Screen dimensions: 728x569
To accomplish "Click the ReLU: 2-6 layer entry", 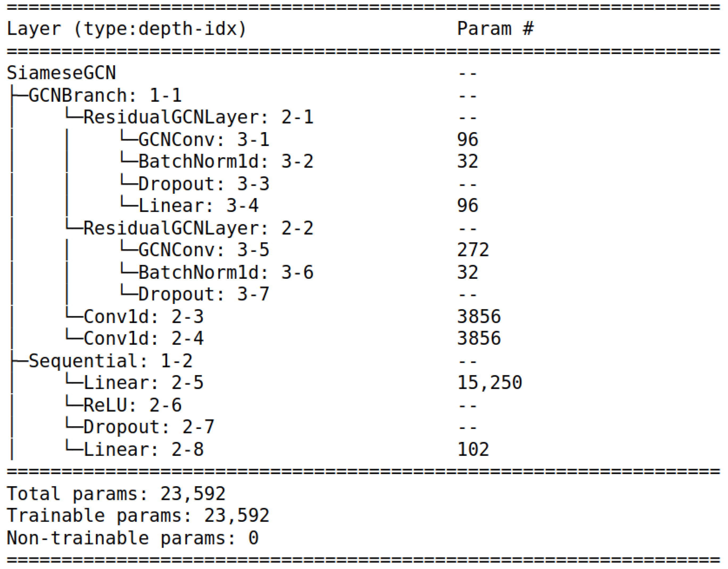I will 132,406.
